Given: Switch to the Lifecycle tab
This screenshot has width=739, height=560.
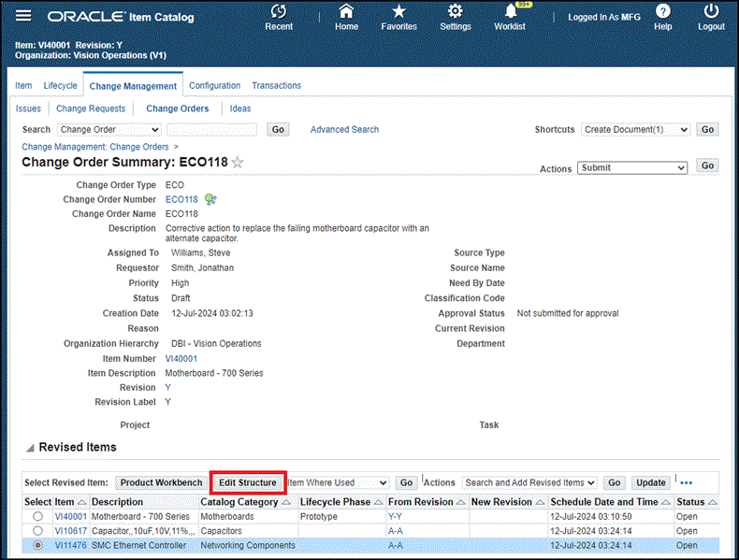Looking at the screenshot, I should (60, 86).
